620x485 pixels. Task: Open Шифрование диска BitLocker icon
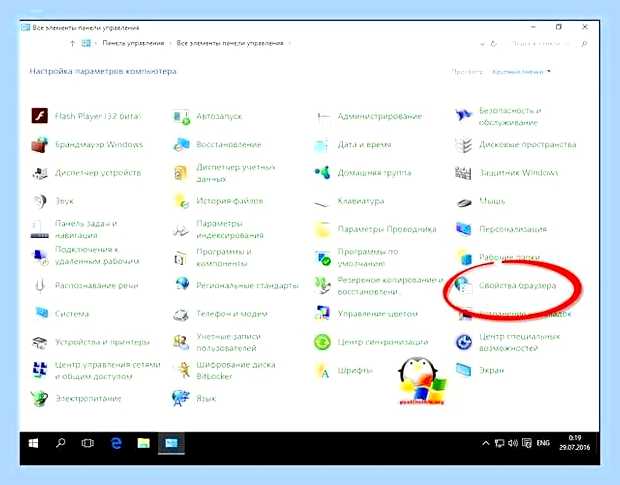point(183,370)
